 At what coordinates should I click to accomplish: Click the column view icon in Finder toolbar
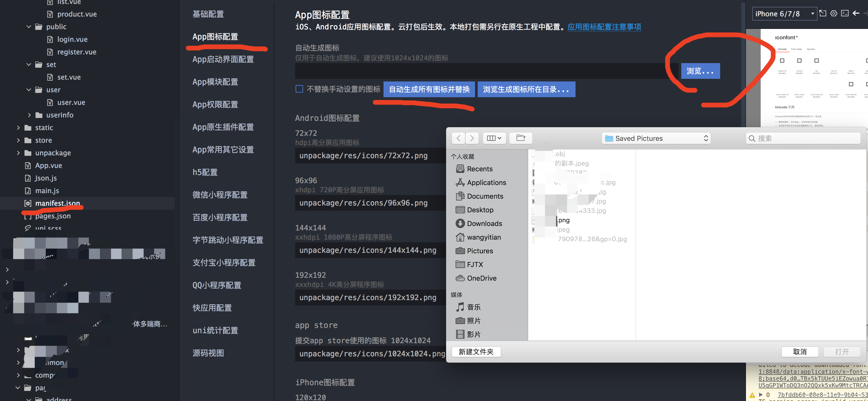point(492,138)
